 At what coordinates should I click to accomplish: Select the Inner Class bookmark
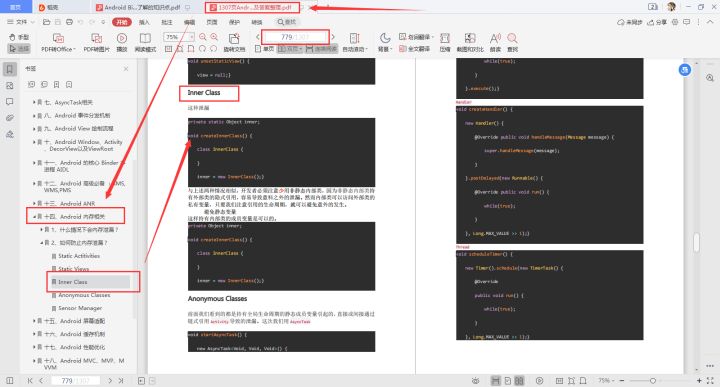pyautogui.click(x=73, y=282)
